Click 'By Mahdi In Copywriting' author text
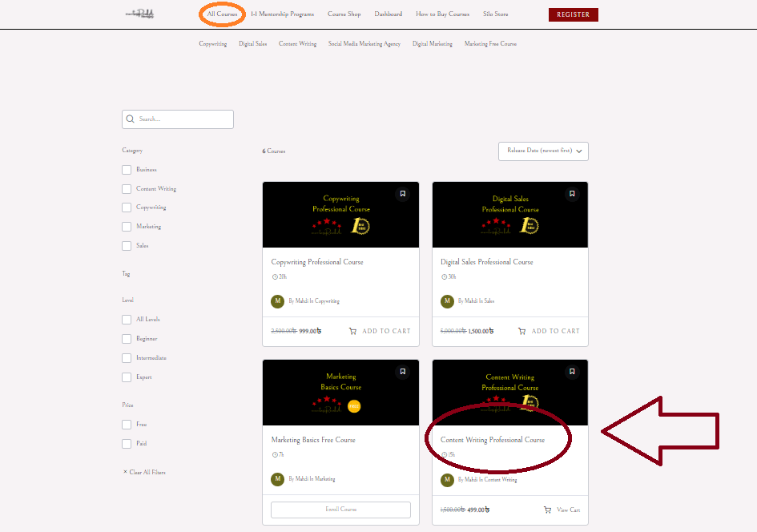Viewport: 757px width, 532px height. [314, 301]
